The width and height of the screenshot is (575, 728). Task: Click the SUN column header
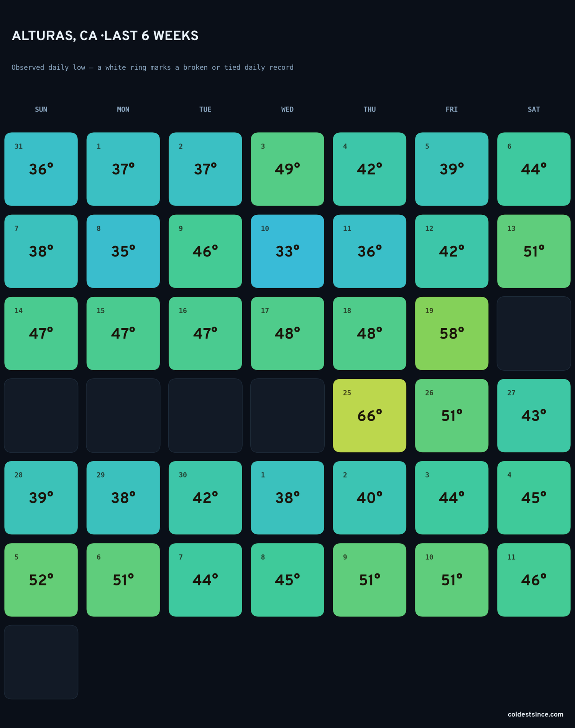click(41, 109)
